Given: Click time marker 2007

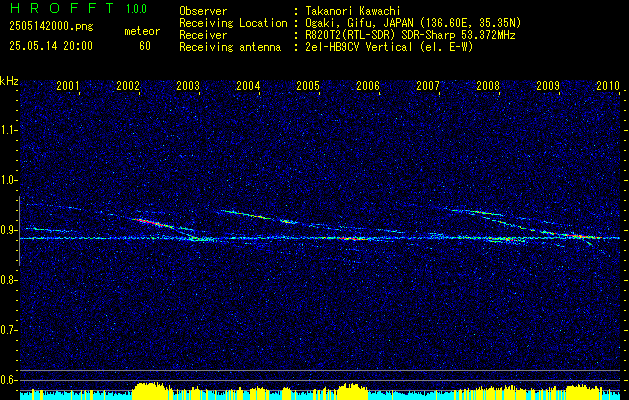Looking at the screenshot, I should [x=428, y=85].
